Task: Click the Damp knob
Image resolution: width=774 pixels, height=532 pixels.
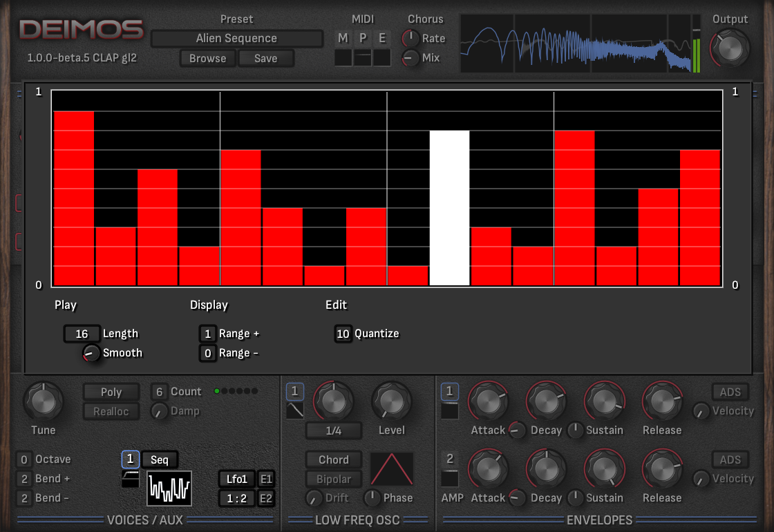Action: tap(159, 411)
